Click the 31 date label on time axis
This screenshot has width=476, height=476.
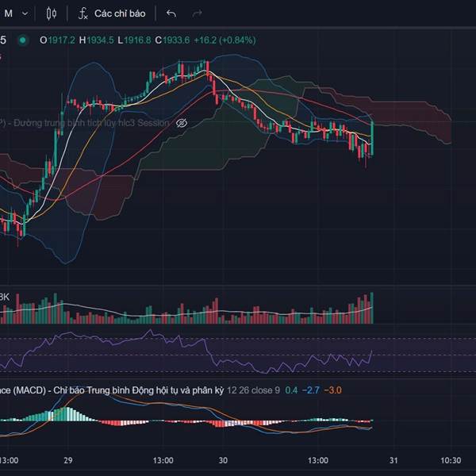[393, 460]
